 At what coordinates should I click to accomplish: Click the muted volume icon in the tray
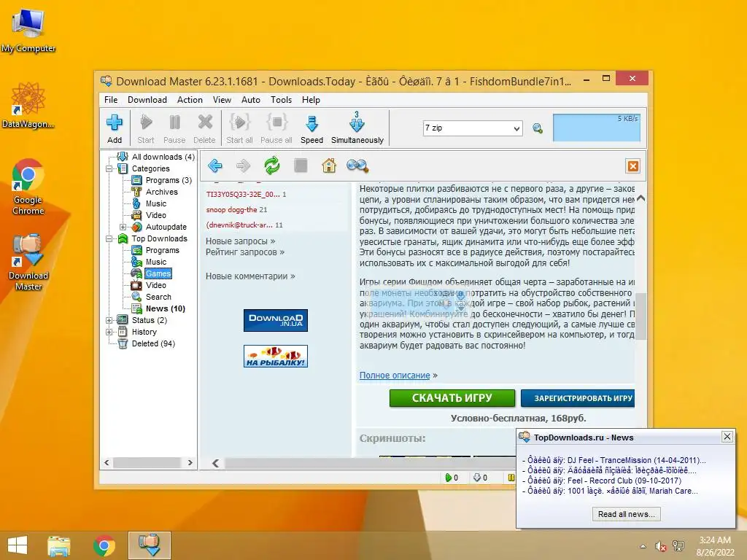pos(660,546)
